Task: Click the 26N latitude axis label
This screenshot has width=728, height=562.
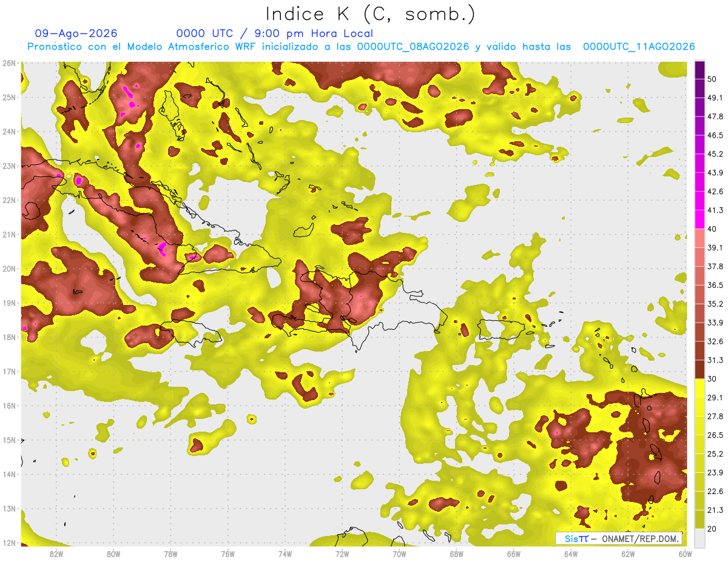Action: click(9, 63)
